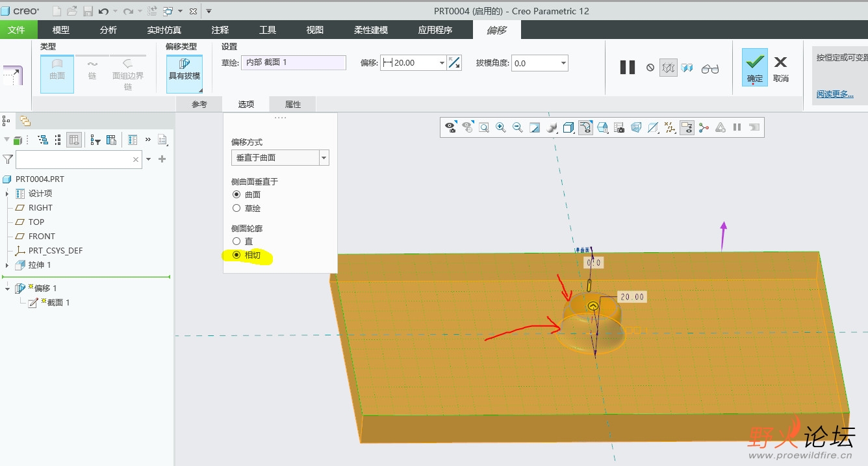Click the refit view icon in graphics toolbar
The width and height of the screenshot is (868, 466).
(483, 127)
